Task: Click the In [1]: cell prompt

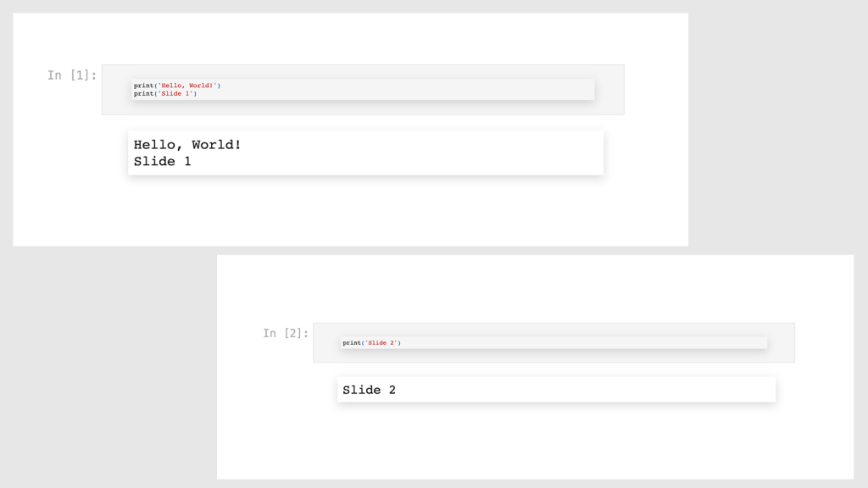Action: [x=72, y=75]
